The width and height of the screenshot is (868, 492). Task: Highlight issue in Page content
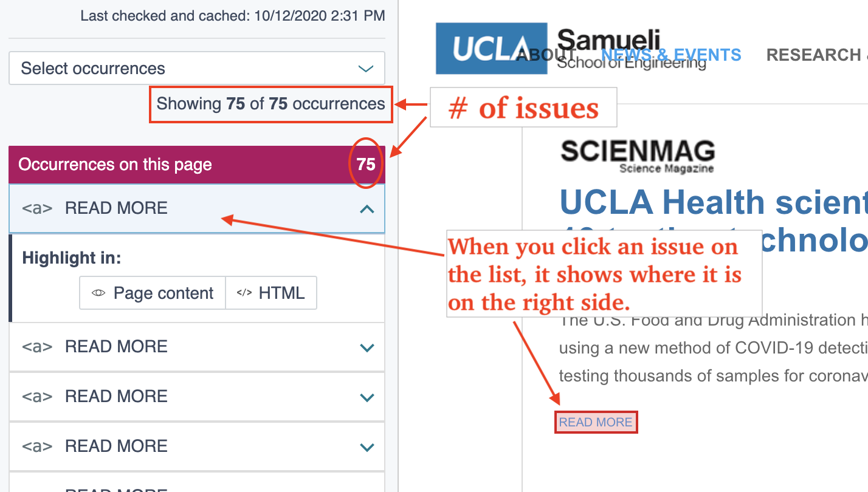tap(153, 293)
